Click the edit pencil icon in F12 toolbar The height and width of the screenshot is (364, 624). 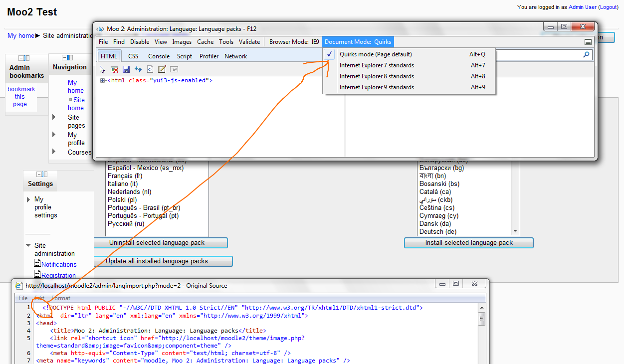pos(162,69)
